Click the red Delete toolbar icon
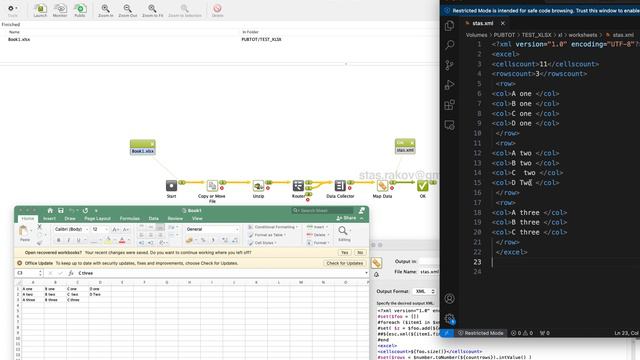 click(x=217, y=10)
